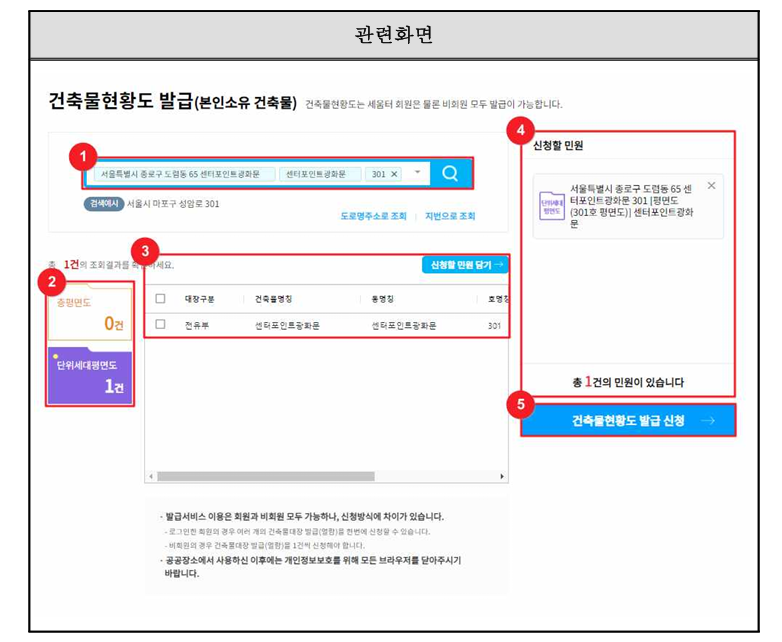Click the address search input field

coord(257,174)
